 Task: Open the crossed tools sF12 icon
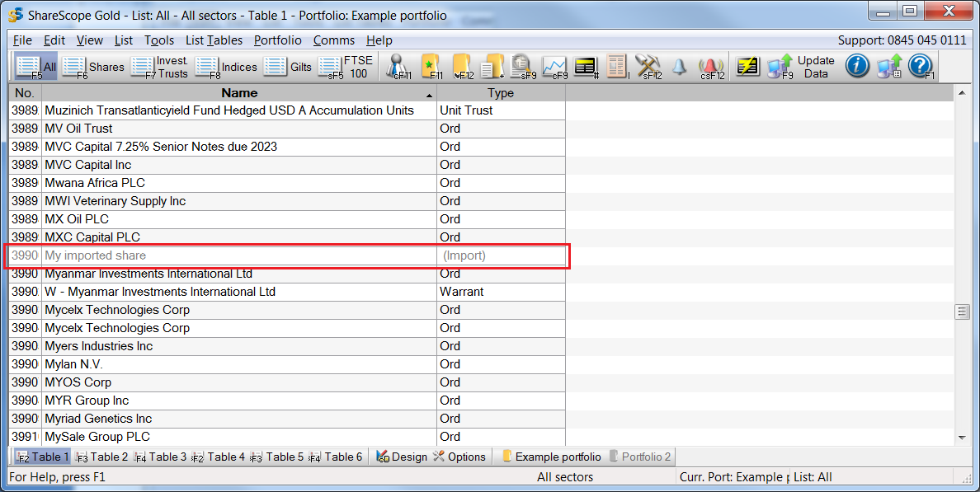648,67
